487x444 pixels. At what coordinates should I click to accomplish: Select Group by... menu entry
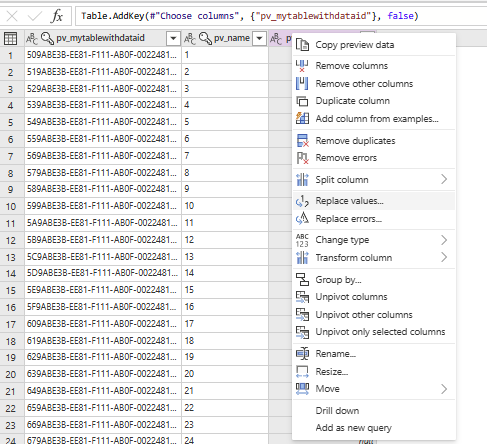(x=374, y=279)
